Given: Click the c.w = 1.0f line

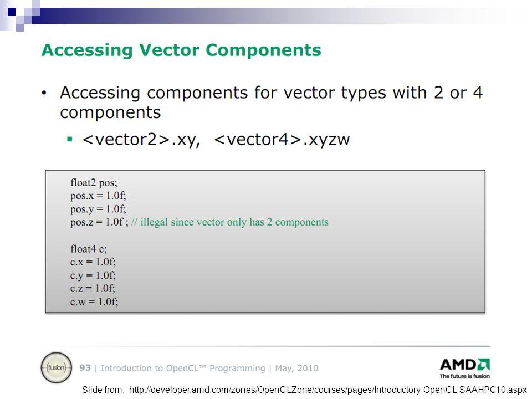Looking at the screenshot, I should click(94, 301).
